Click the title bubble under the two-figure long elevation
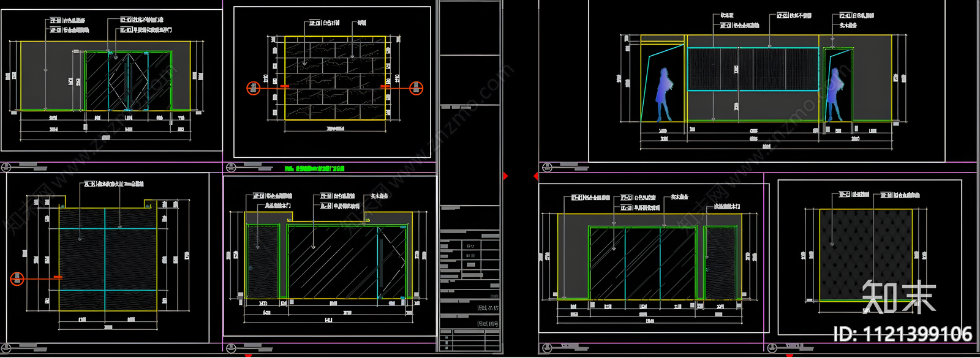 547,166
